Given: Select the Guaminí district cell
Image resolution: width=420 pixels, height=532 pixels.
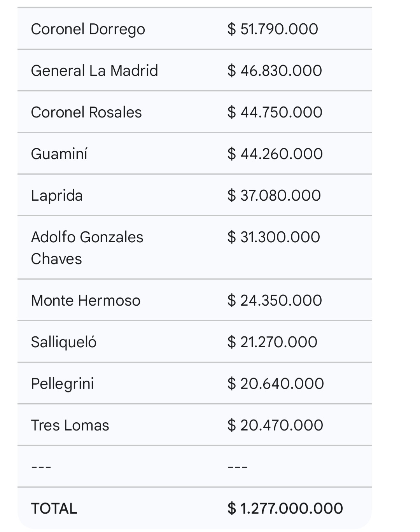Looking at the screenshot, I should click(59, 154).
